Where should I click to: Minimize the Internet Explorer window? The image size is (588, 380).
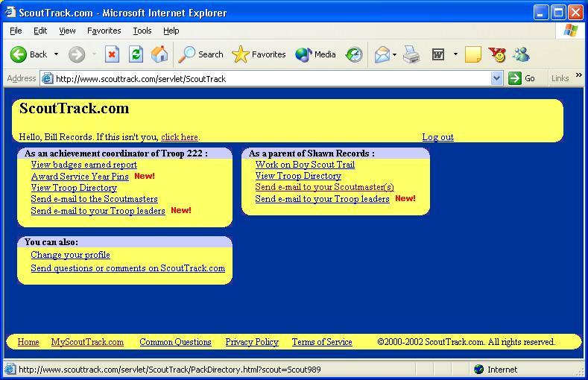coord(540,13)
